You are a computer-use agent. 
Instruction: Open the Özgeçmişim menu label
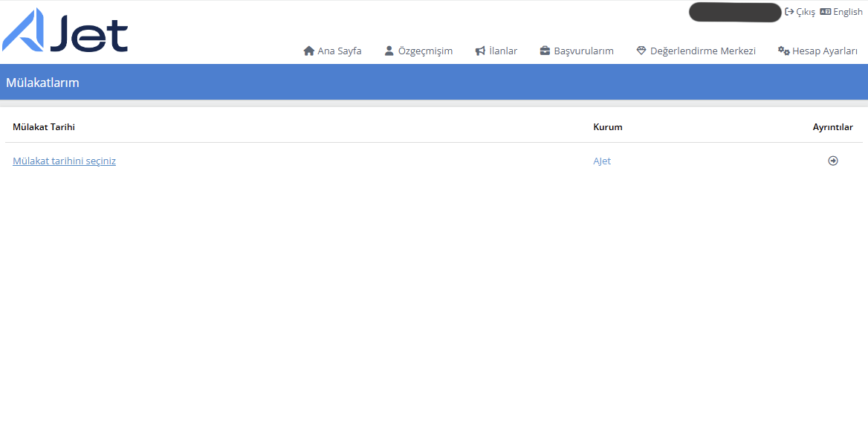425,51
